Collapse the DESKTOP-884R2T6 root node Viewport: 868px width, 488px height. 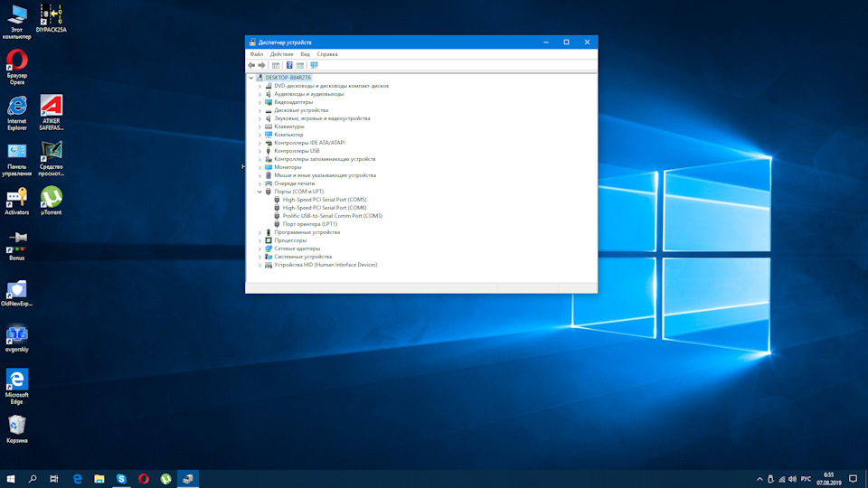[x=251, y=78]
